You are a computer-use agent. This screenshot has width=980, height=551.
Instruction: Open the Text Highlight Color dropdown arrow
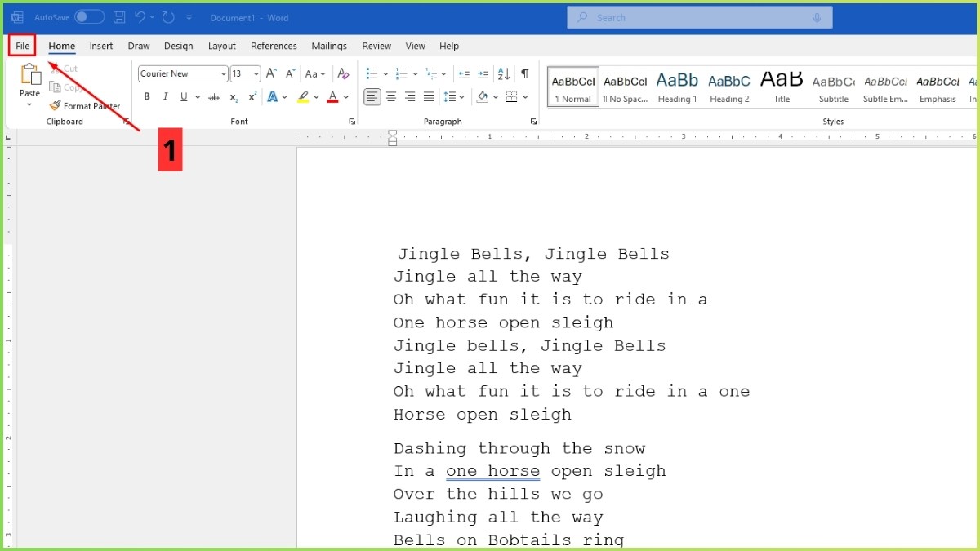tap(317, 96)
